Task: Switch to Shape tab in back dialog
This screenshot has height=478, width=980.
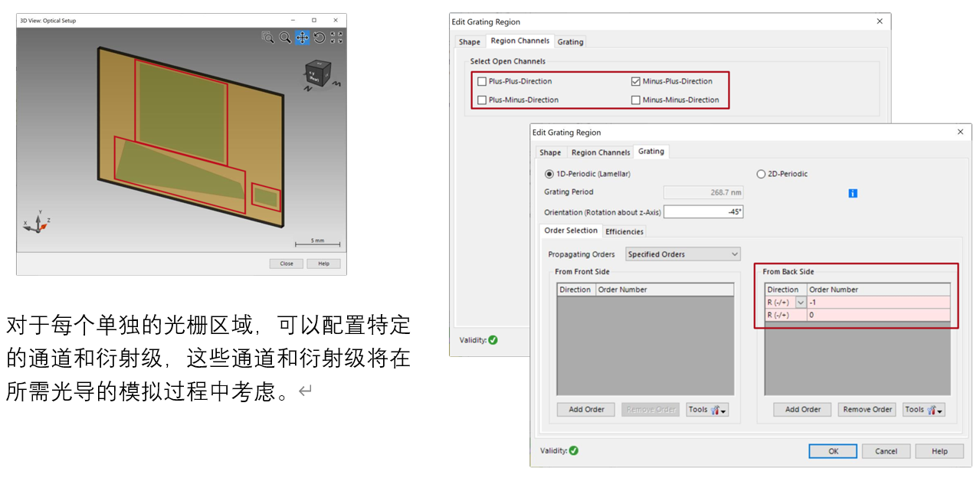Action: tap(470, 42)
